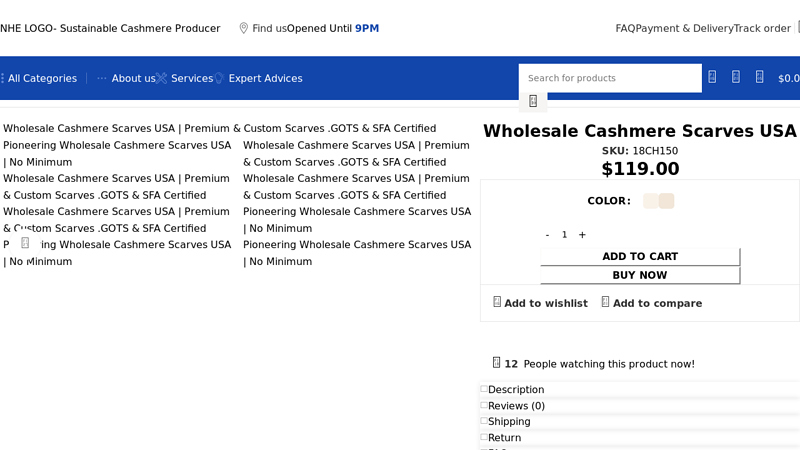Click the lightbulb icon beside Expert Advices
This screenshot has height=450, width=800.
coord(218,78)
